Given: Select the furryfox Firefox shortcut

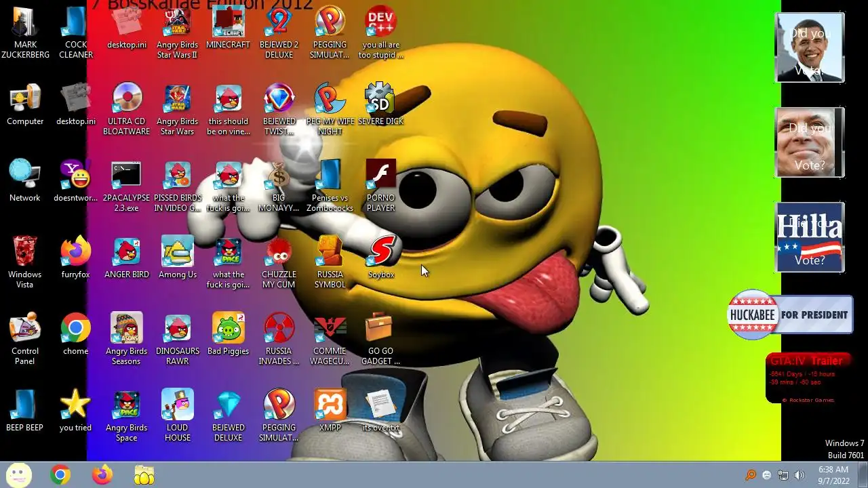Looking at the screenshot, I should (76, 258).
